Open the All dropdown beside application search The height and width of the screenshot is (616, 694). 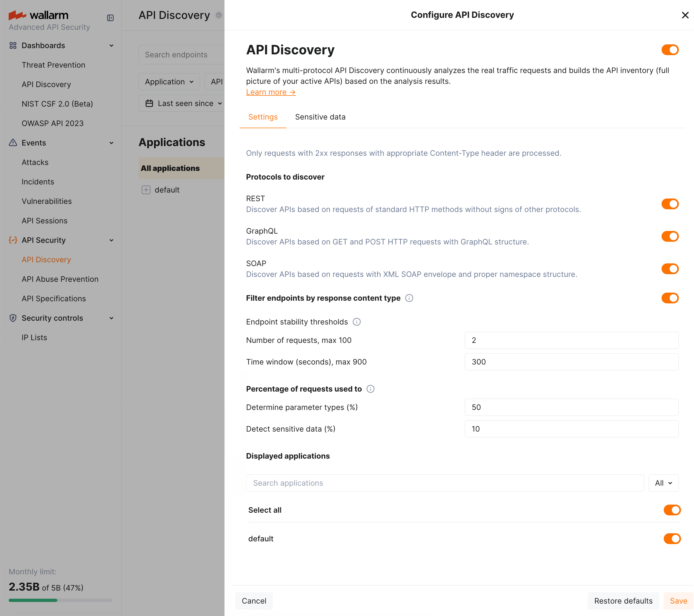click(663, 483)
